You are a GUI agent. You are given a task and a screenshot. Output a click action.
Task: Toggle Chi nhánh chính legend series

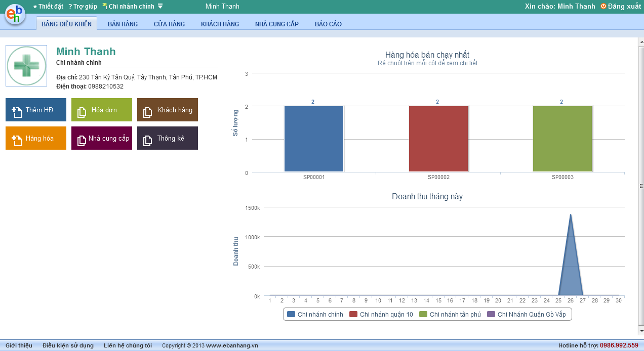[x=315, y=315]
